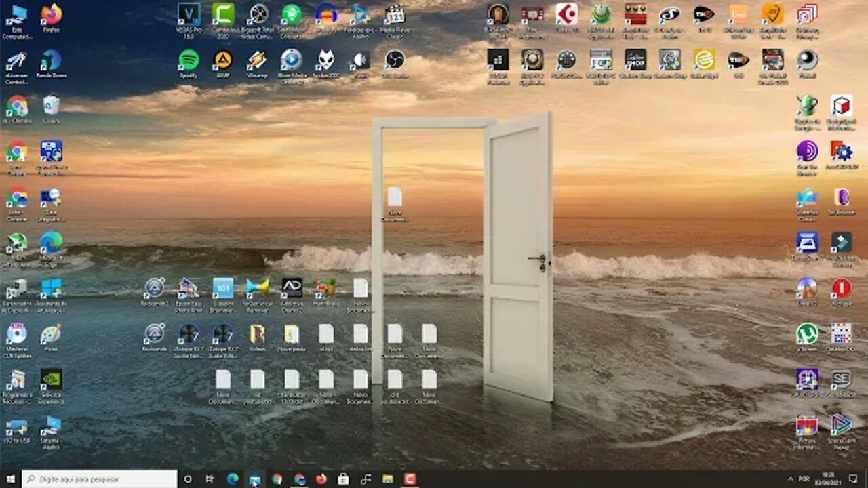
Task: Open Cortana circle on the taskbar
Action: click(x=188, y=479)
